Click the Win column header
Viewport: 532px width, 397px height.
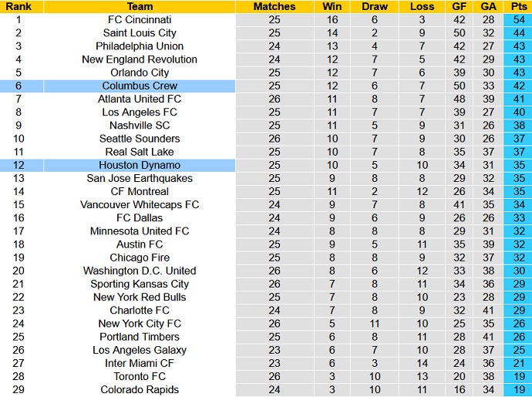point(332,6)
